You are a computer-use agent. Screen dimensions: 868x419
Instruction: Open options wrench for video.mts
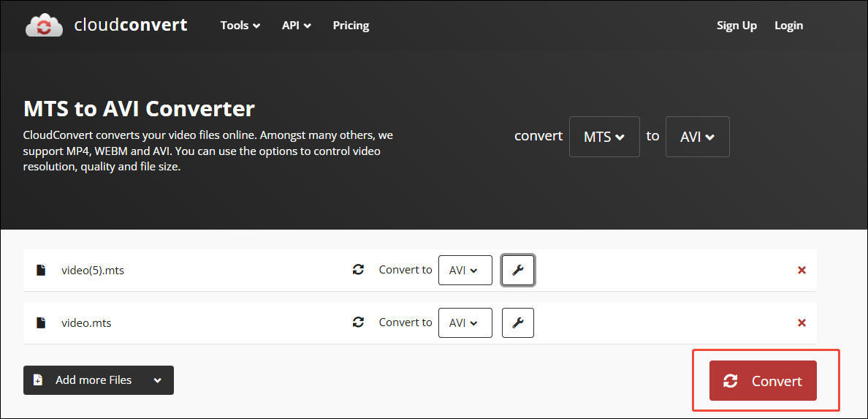pyautogui.click(x=517, y=322)
